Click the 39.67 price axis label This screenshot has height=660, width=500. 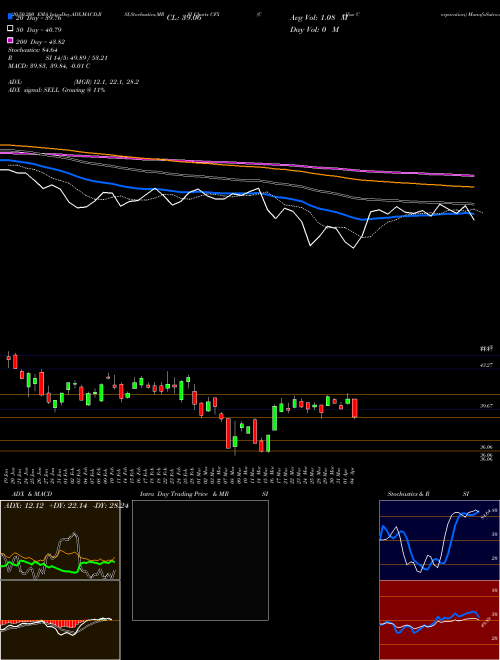486,406
